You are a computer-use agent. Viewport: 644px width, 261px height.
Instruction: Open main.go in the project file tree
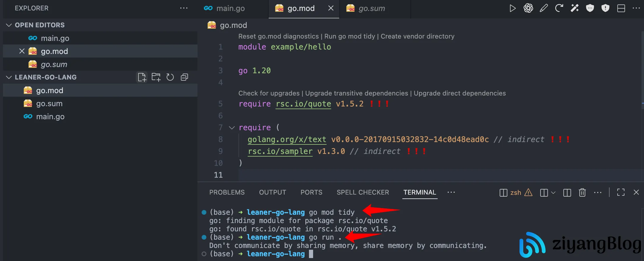coord(50,117)
